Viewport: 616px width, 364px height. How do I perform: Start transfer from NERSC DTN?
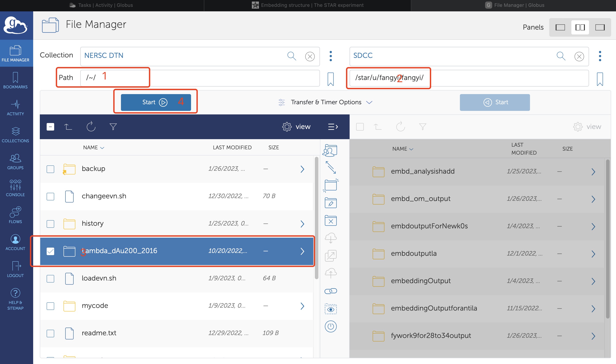tap(156, 102)
